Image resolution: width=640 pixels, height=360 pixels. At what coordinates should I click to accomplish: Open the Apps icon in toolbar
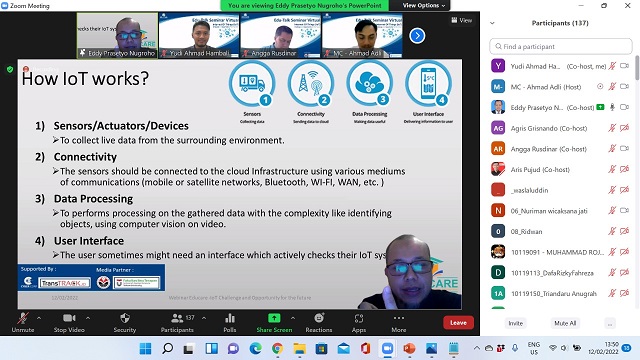359,318
